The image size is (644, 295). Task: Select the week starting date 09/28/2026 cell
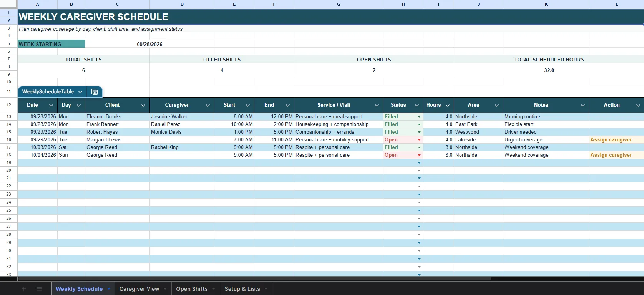[x=149, y=44]
